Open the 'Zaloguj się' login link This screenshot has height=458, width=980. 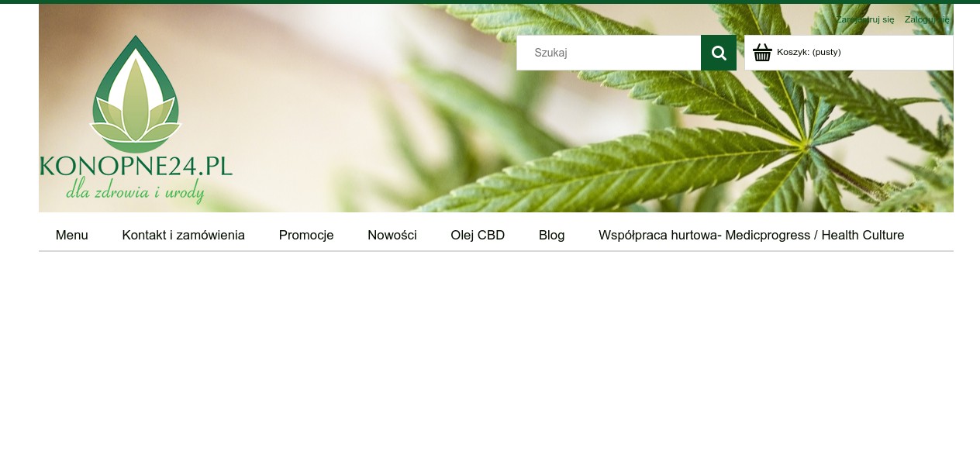[927, 19]
